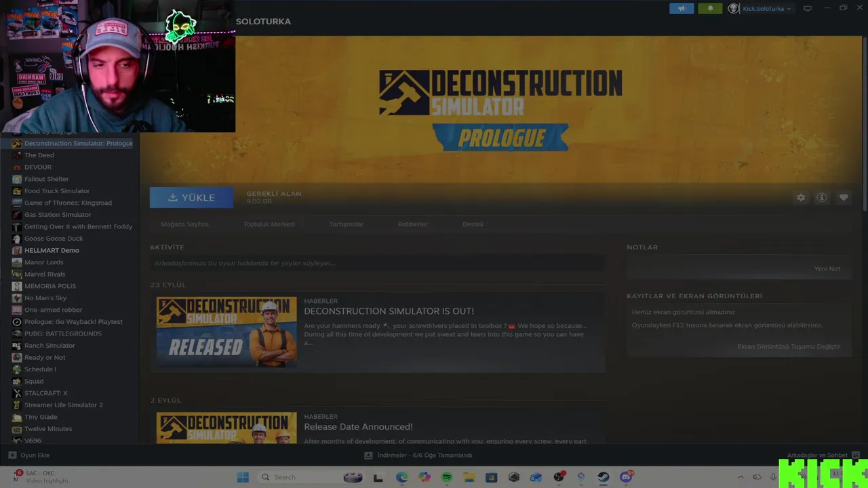
Task: Open Steam from the taskbar
Action: 604,477
